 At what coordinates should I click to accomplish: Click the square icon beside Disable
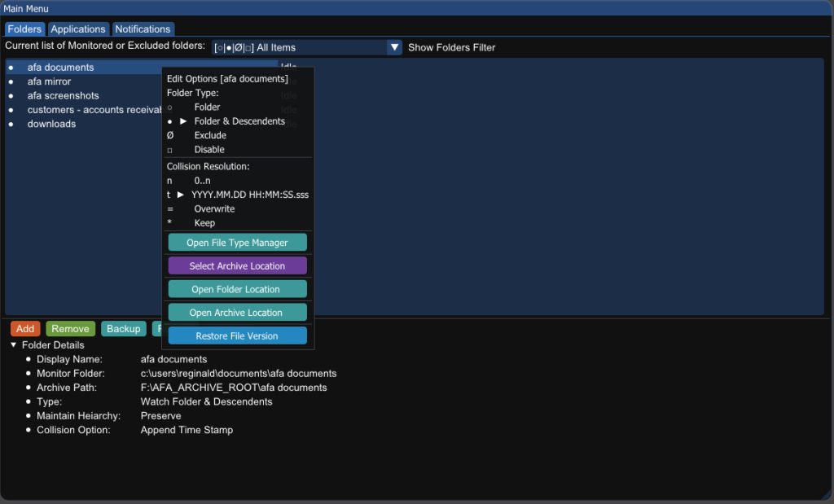tap(169, 150)
